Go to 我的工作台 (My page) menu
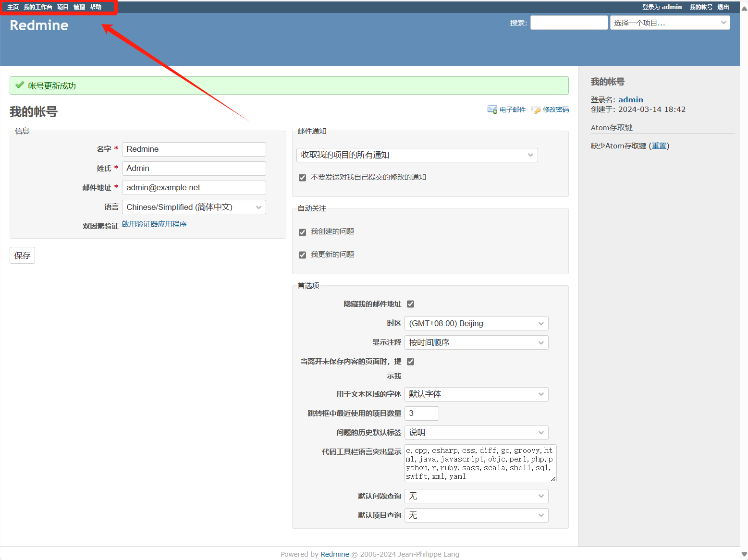This screenshot has height=560, width=748. 38,7
